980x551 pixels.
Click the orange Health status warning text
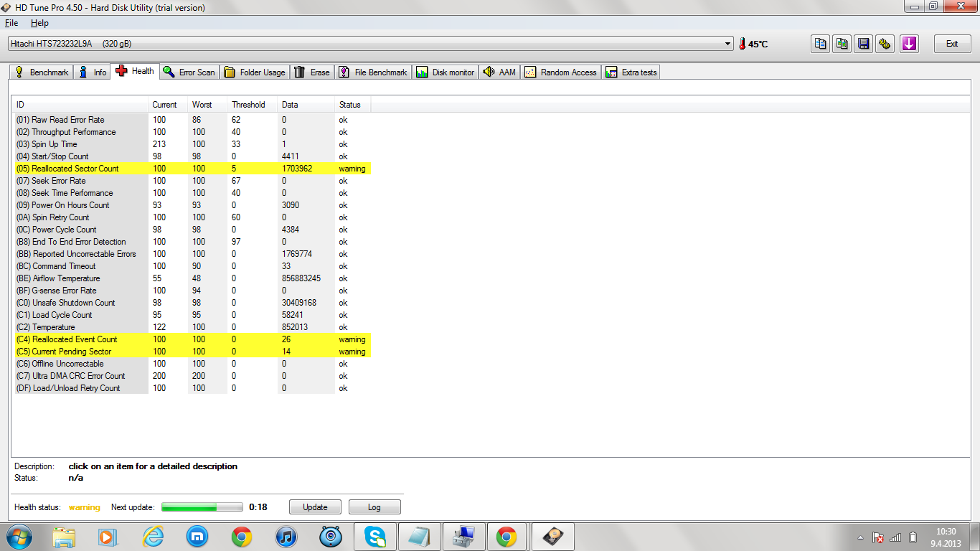(85, 507)
